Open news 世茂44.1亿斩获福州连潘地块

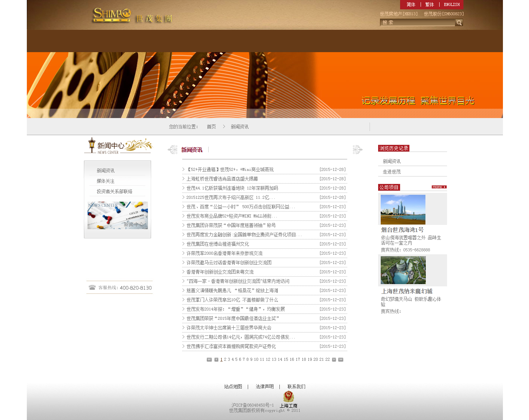(x=232, y=188)
